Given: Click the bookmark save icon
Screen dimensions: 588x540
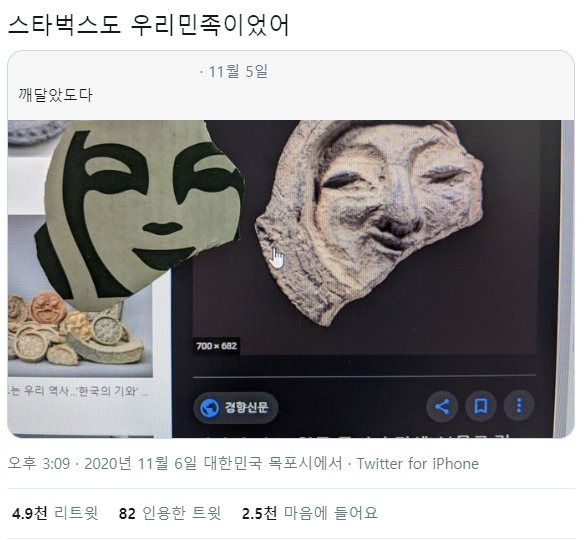Looking at the screenshot, I should [481, 406].
